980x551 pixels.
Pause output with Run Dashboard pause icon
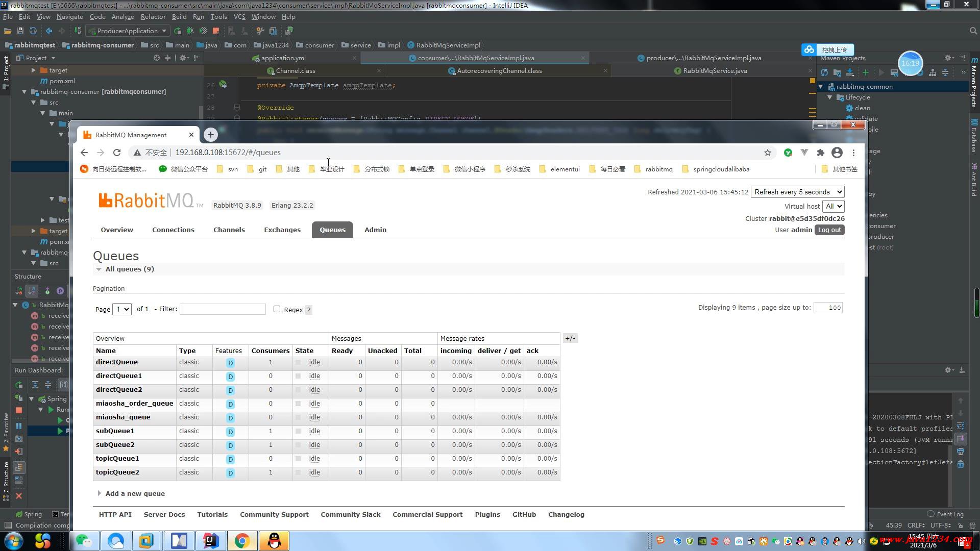(x=19, y=425)
